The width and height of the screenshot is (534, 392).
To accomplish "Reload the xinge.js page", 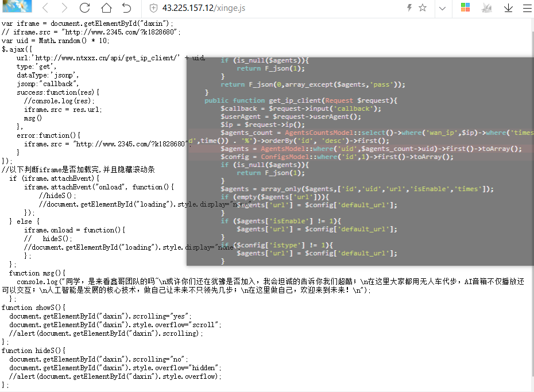I will [85, 8].
